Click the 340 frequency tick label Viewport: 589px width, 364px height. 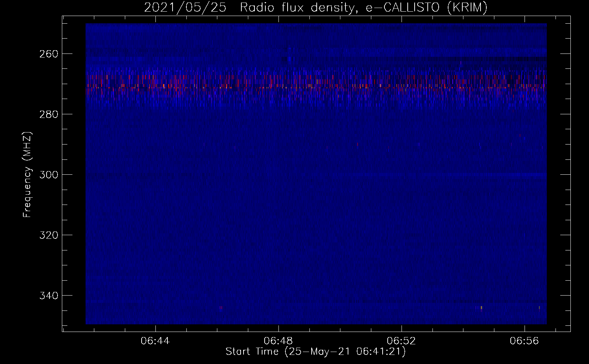coord(48,296)
